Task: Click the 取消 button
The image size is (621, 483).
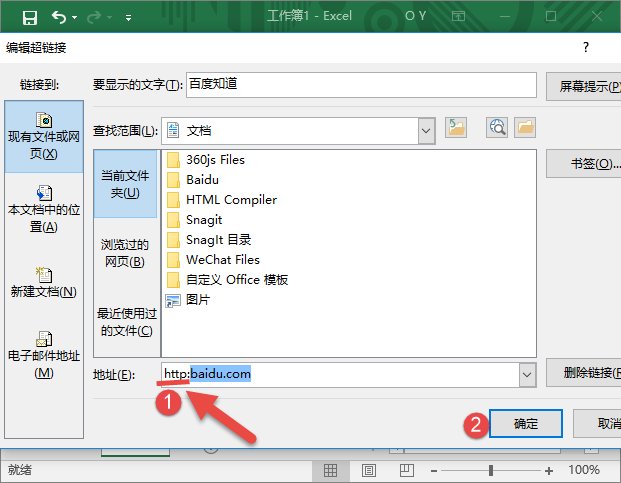Action: (597, 424)
